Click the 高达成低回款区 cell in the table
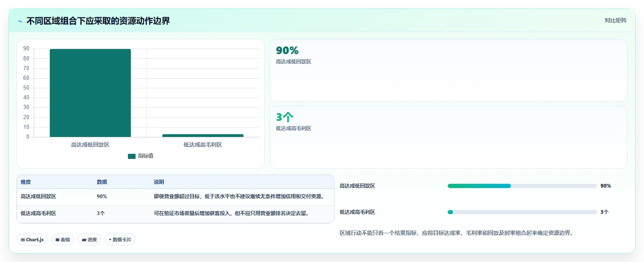The width and height of the screenshot is (644, 262). click(38, 196)
